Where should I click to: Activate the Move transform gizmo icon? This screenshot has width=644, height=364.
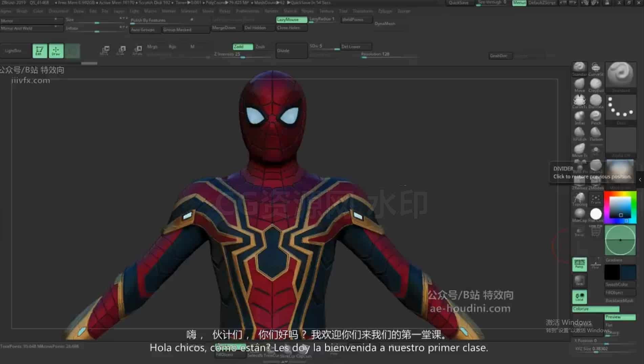(105, 50)
